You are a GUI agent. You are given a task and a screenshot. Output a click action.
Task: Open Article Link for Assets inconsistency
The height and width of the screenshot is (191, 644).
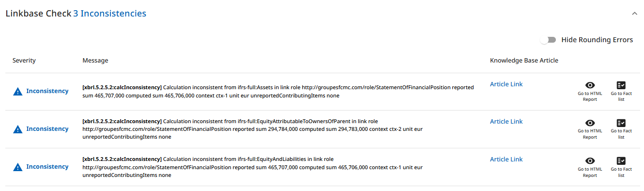506,84
